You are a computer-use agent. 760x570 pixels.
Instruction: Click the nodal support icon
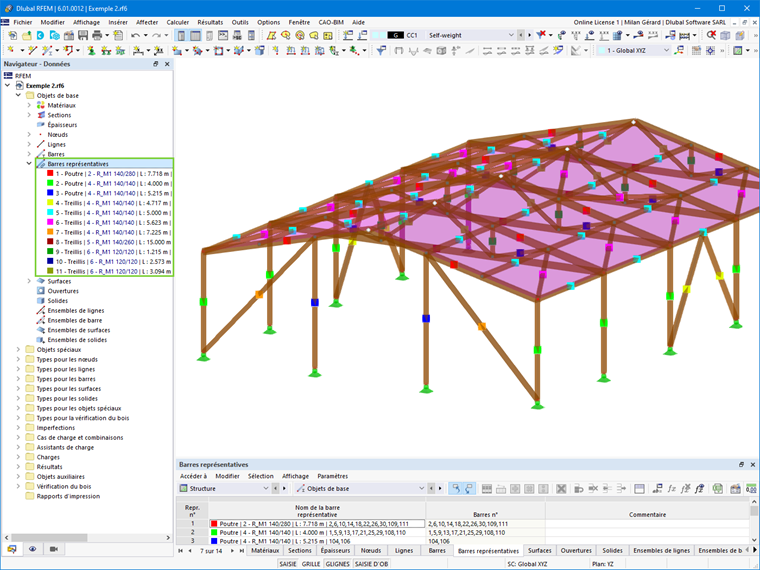click(92, 50)
